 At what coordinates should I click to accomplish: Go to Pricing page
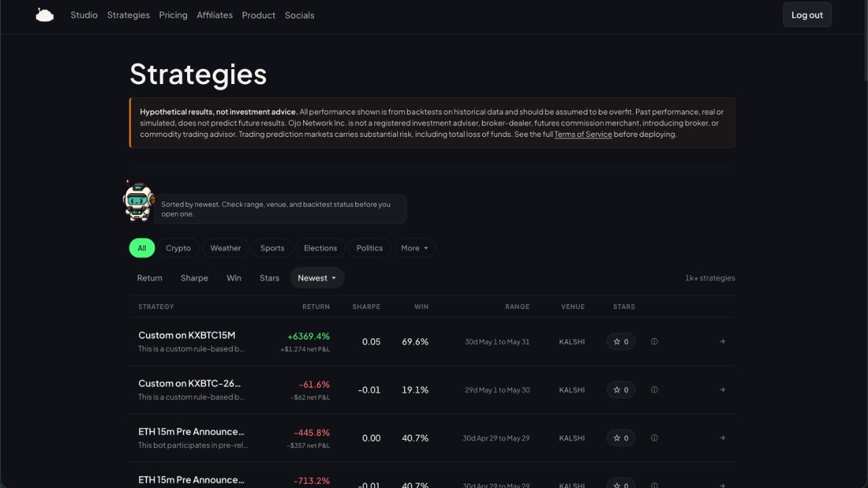click(173, 15)
